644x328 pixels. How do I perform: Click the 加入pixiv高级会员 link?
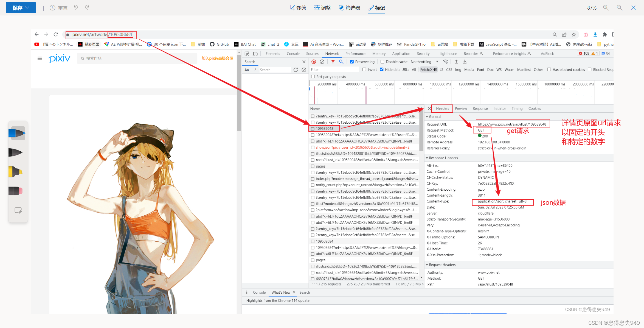(217, 58)
